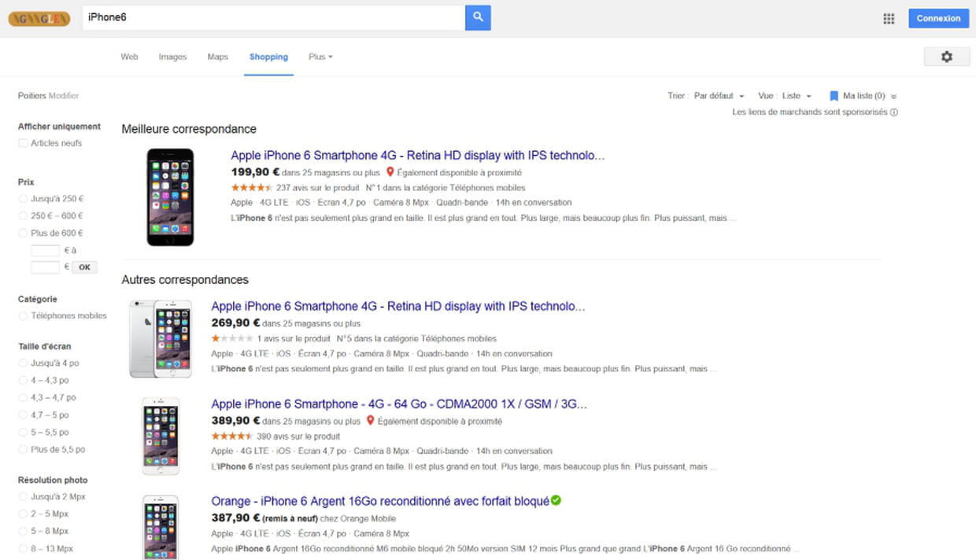Screen dimensions: 976x560
Task: Click the OK price filter button
Action: (84, 267)
